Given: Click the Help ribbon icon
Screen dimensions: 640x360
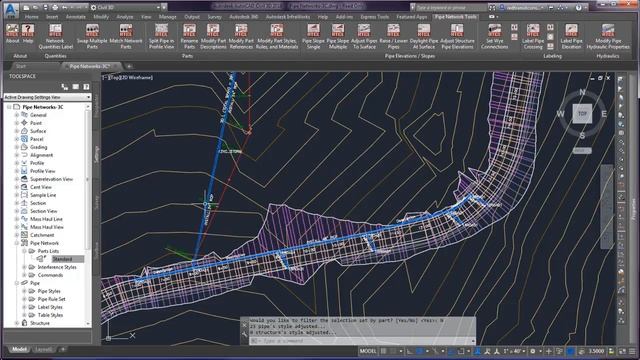Looking at the screenshot, I should [x=28, y=33].
